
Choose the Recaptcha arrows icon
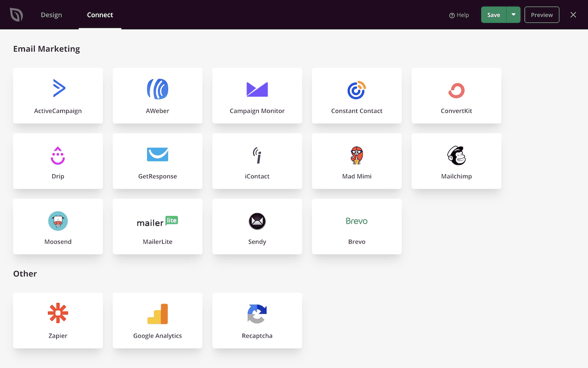click(257, 314)
